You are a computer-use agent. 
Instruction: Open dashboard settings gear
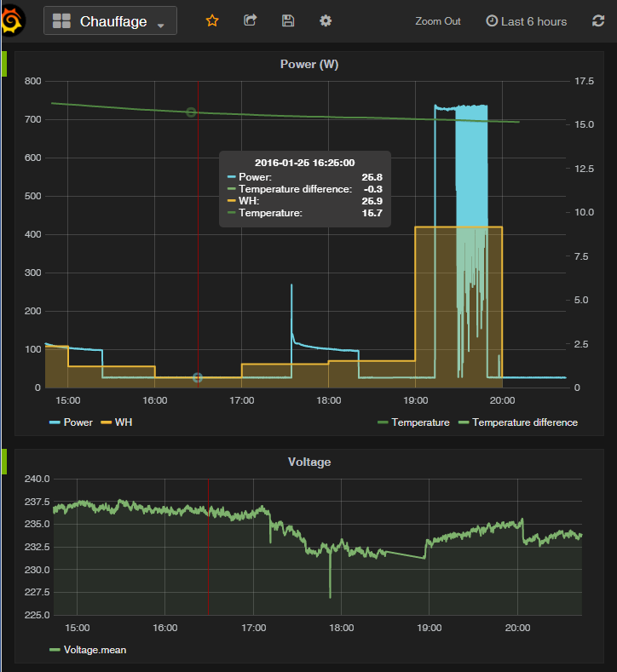click(x=326, y=20)
